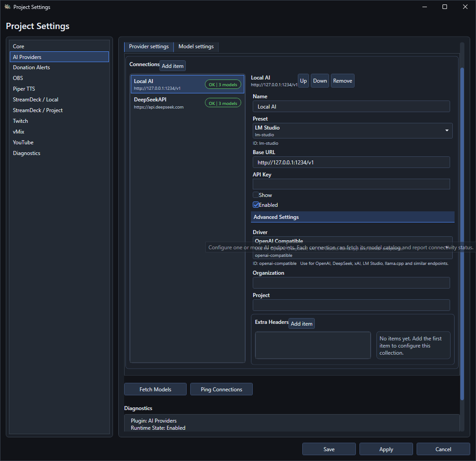The width and height of the screenshot is (476, 461).
Task: Click the API Key field
Action: [351, 184]
